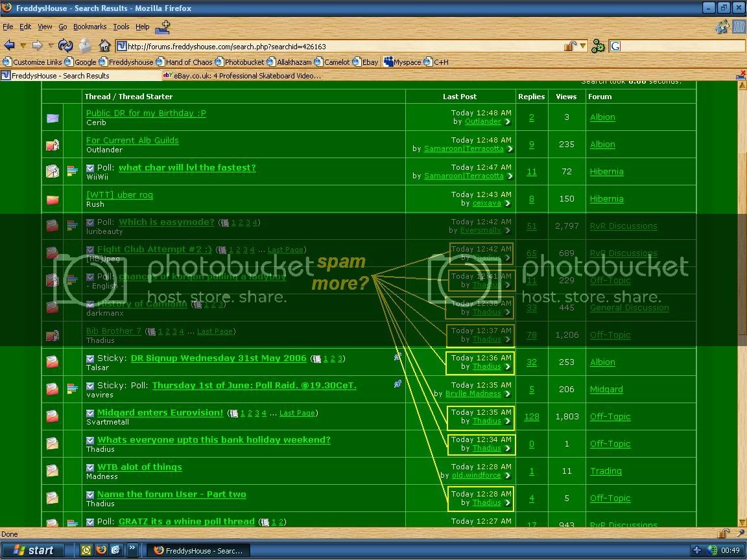The height and width of the screenshot is (560, 747).
Task: Click the Forward arrow navigation button
Action: [x=37, y=45]
